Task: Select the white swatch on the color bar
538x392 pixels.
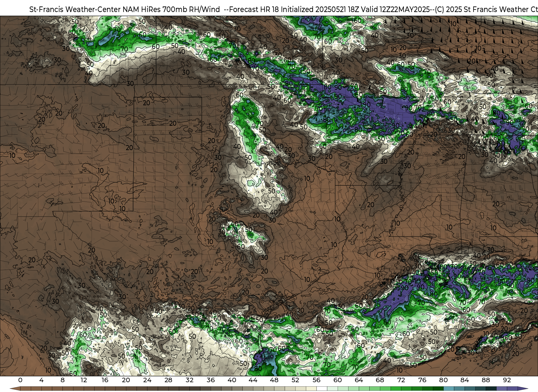Action: coord(322,389)
